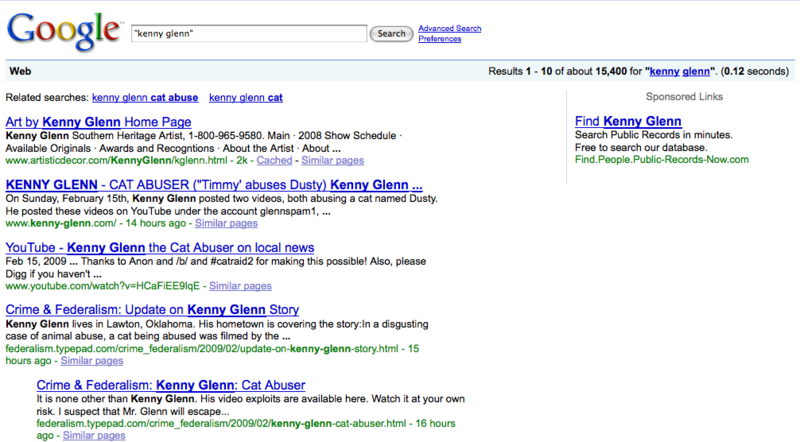
Task: Open Cached version of artisticdecor result
Action: pyautogui.click(x=274, y=160)
